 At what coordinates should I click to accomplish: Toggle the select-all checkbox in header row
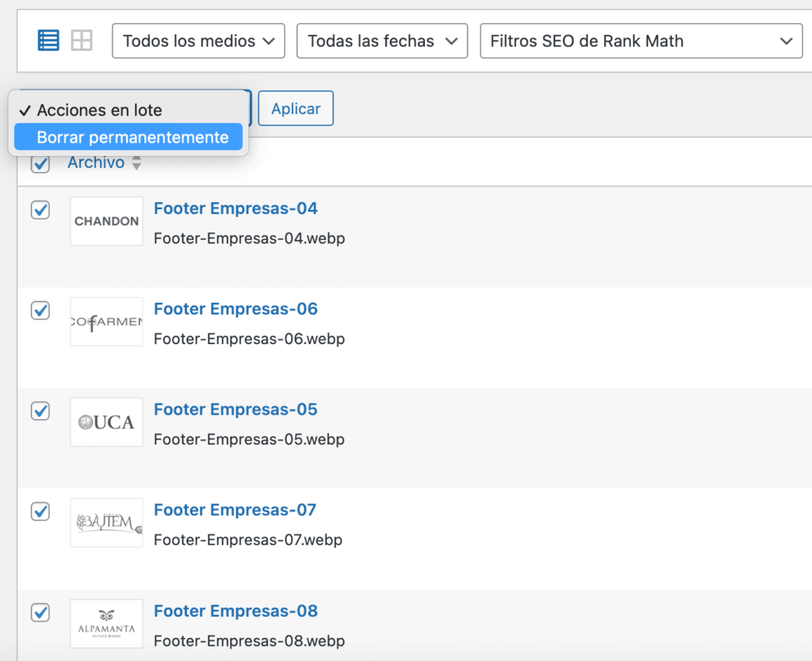pyautogui.click(x=40, y=162)
